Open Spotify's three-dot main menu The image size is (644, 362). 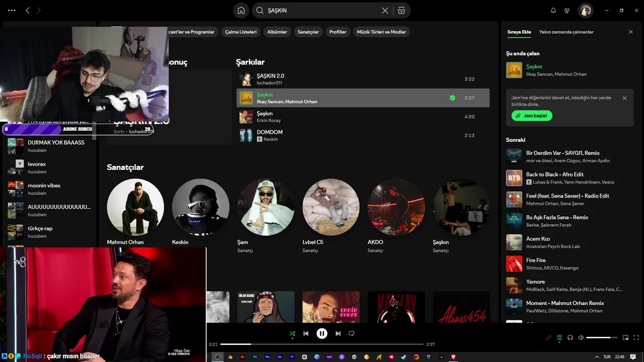click(x=12, y=10)
